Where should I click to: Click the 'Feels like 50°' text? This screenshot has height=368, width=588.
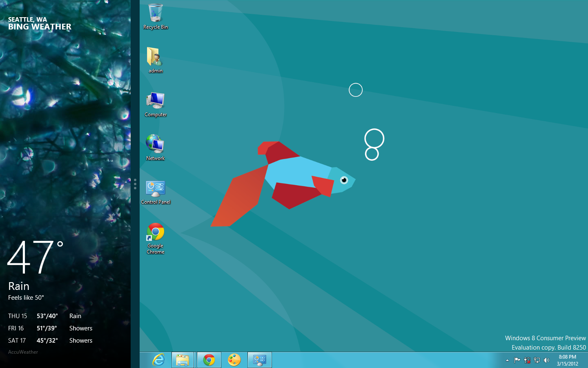[26, 298]
